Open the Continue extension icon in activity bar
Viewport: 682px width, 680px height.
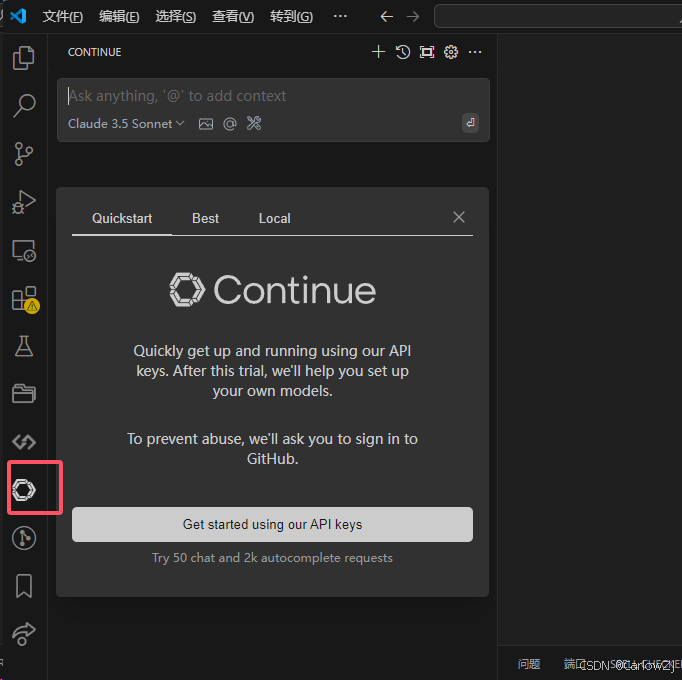[24, 490]
